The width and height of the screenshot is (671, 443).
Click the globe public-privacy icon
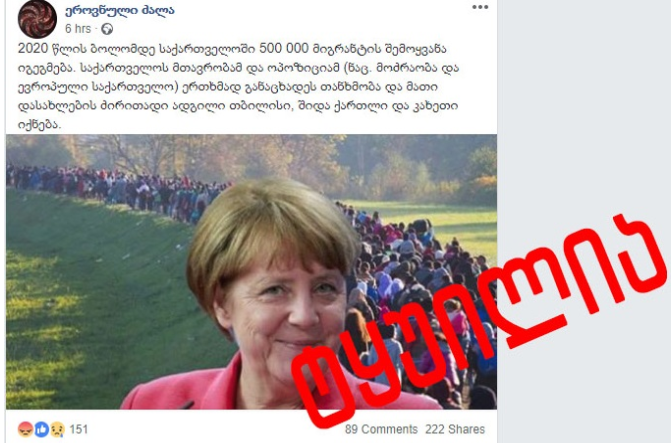pos(107,29)
